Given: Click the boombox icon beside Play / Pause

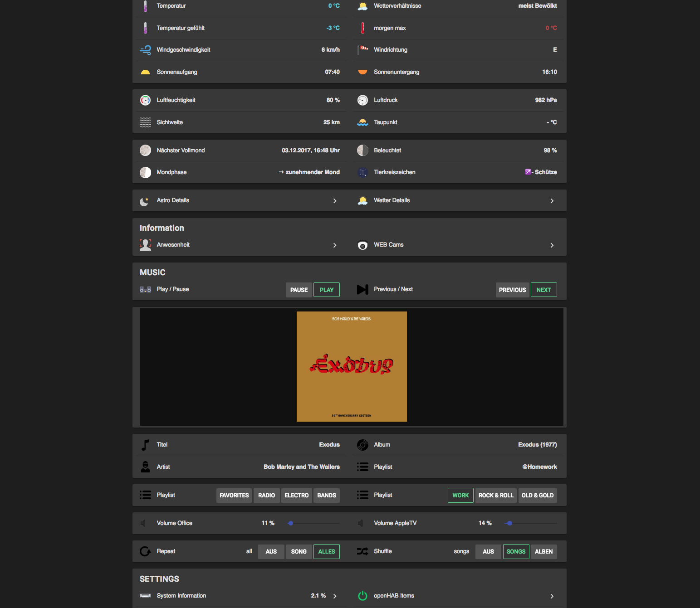Looking at the screenshot, I should click(145, 289).
